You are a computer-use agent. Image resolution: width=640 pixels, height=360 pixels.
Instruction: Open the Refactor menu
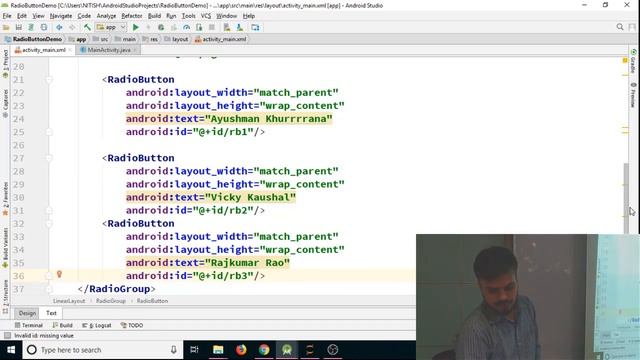click(x=132, y=16)
